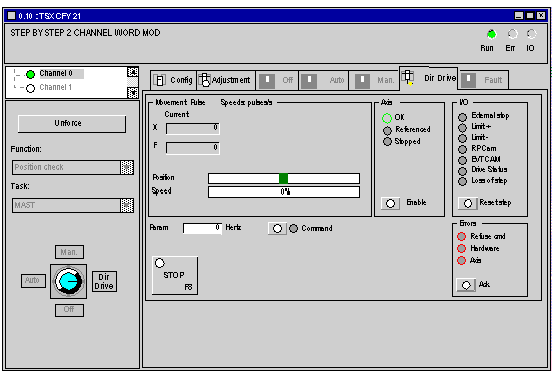552x384 pixels.
Task: Click the Dir Drive tab icon
Action: [x=408, y=77]
